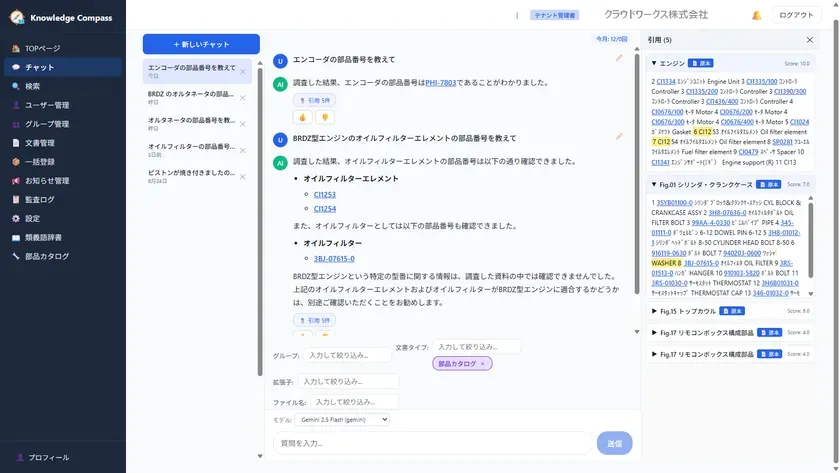Delete the オルタネータの部品番号 chat entry

click(243, 124)
